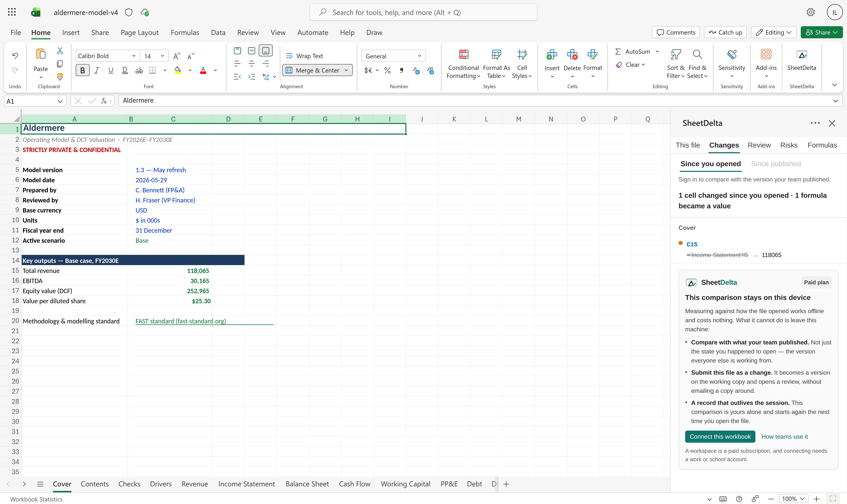Open the app launcher grid icon

tap(12, 12)
